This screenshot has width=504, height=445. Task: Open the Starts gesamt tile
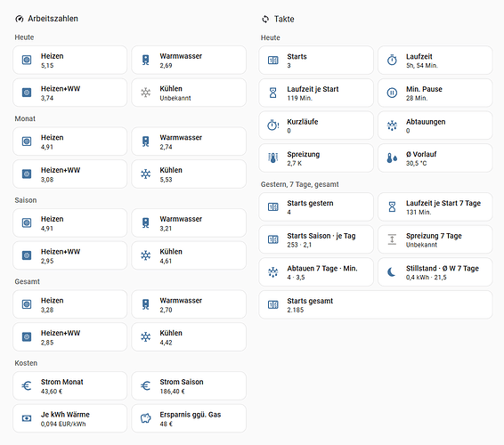(x=376, y=304)
